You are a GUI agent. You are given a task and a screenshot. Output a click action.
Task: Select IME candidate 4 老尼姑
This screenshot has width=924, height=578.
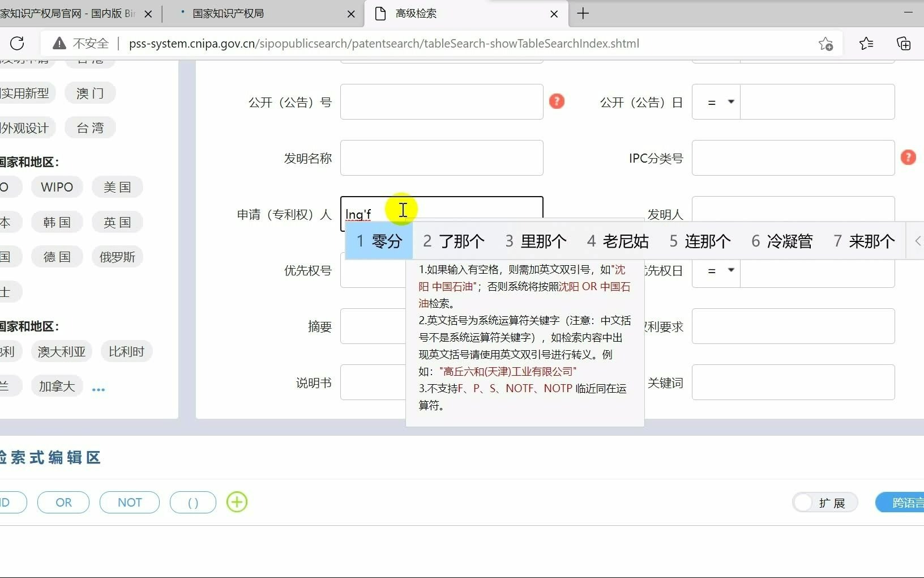(618, 241)
